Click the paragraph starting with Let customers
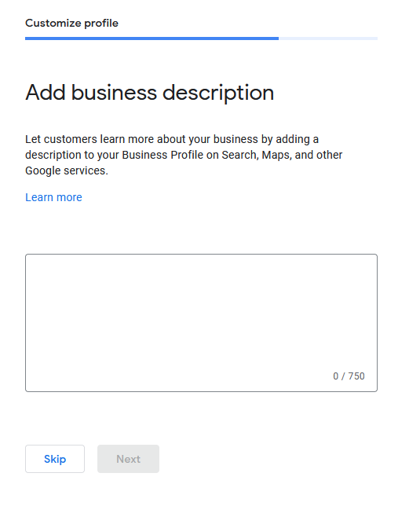The width and height of the screenshot is (420, 517). pos(184,155)
